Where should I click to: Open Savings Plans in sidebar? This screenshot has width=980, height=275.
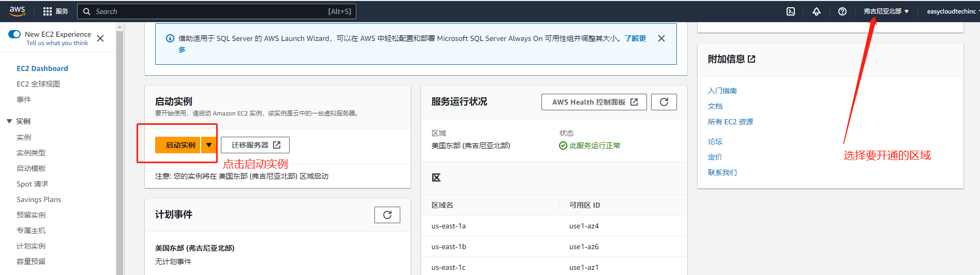pyautogui.click(x=39, y=199)
